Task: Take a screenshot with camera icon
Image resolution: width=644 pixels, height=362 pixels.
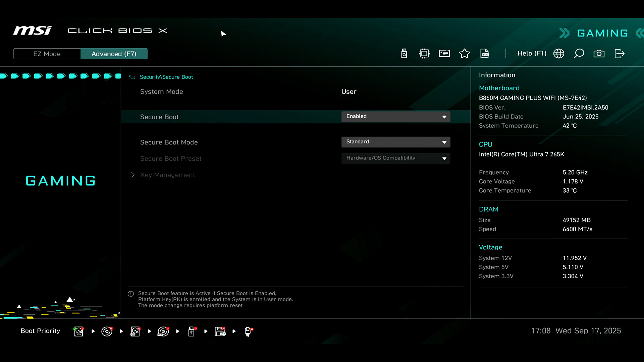Action: [x=599, y=54]
